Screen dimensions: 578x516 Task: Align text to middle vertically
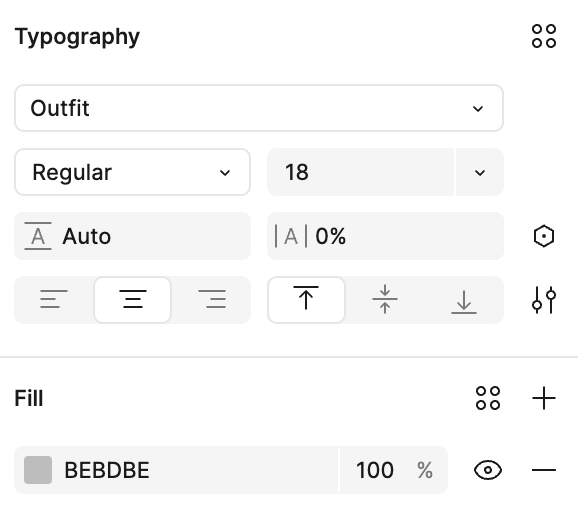385,299
